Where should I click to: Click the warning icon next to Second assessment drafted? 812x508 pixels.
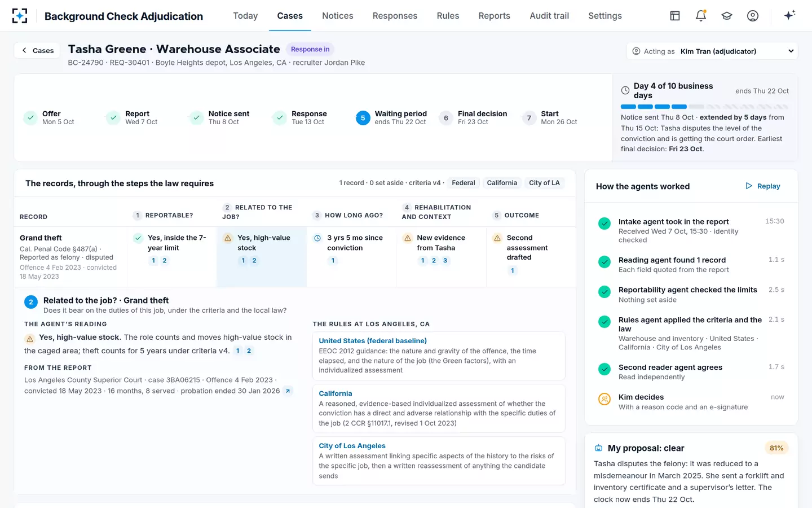pyautogui.click(x=497, y=238)
